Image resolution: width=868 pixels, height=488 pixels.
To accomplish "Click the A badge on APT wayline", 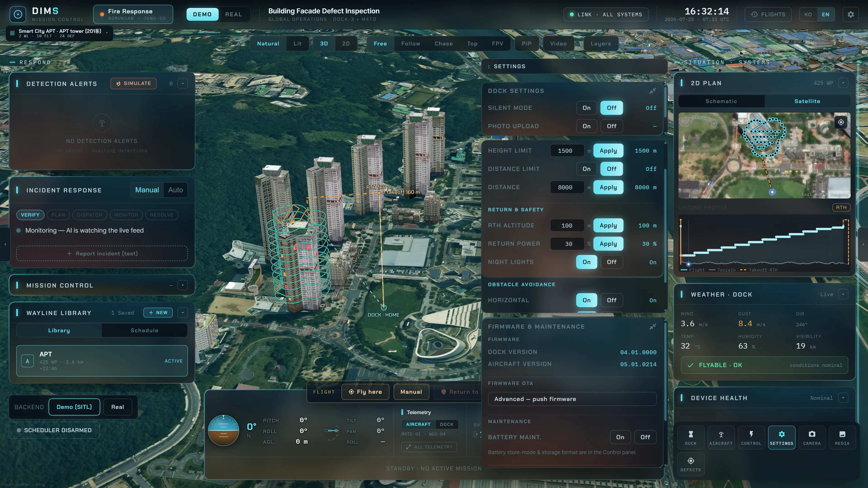I will (x=28, y=361).
